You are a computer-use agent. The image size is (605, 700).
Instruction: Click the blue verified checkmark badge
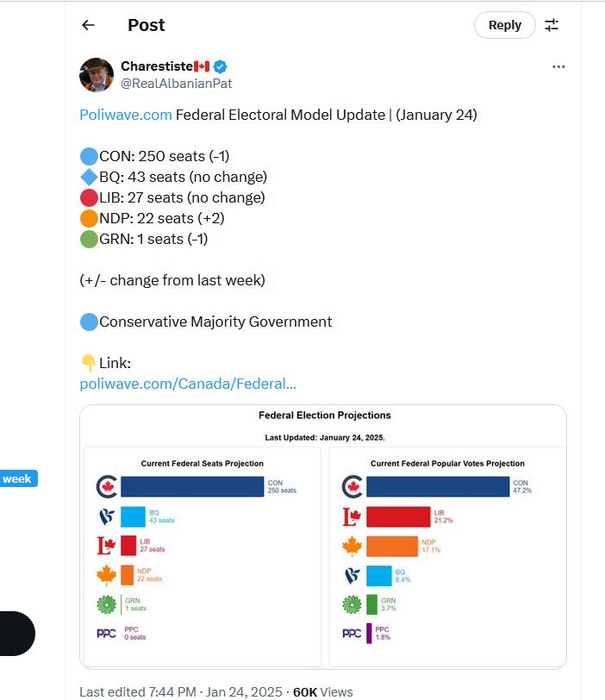pyautogui.click(x=221, y=66)
